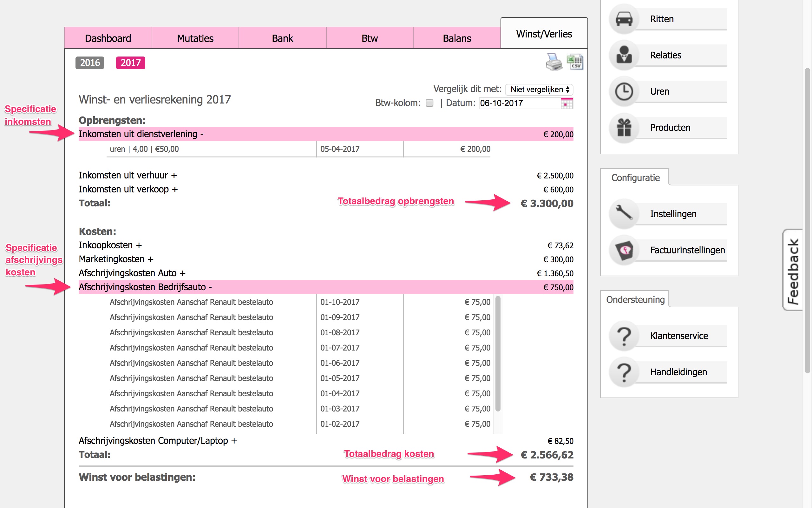
Task: Collapse Afschrijvingskosten Bedrijfsauto row
Action: (326, 287)
